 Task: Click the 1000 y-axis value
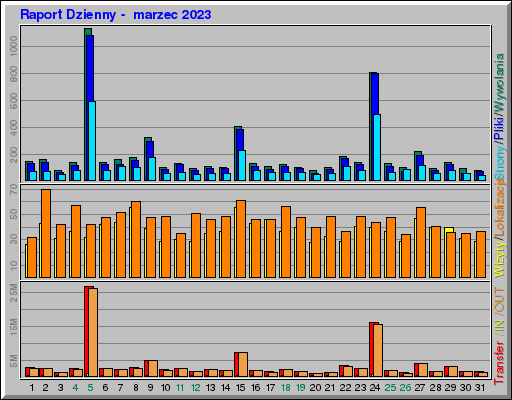[x=14, y=46]
